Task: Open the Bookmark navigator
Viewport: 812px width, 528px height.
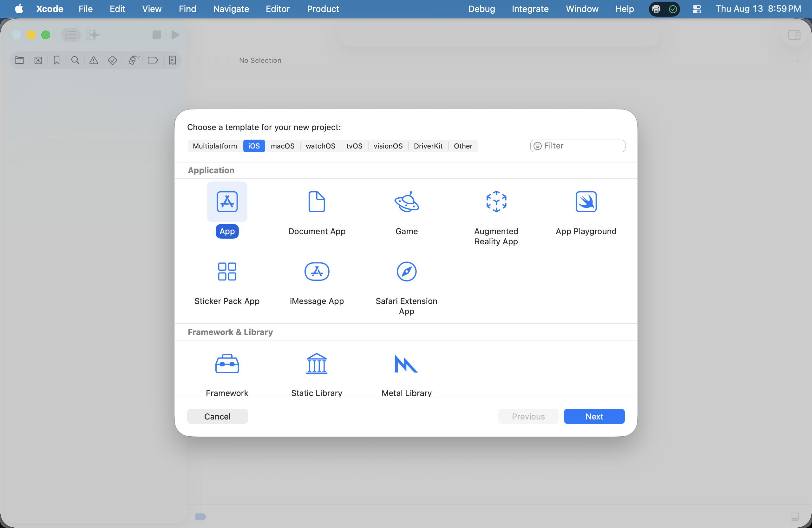Action: pyautogui.click(x=57, y=60)
